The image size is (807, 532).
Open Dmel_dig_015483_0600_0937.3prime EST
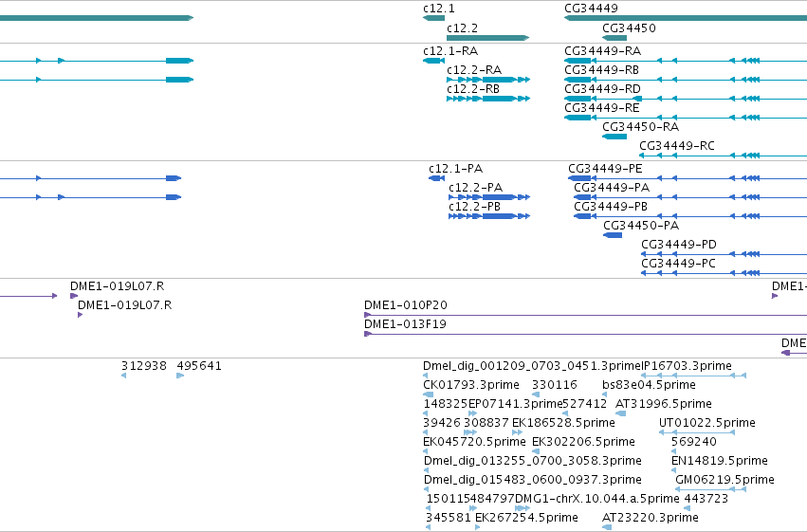coord(533,481)
